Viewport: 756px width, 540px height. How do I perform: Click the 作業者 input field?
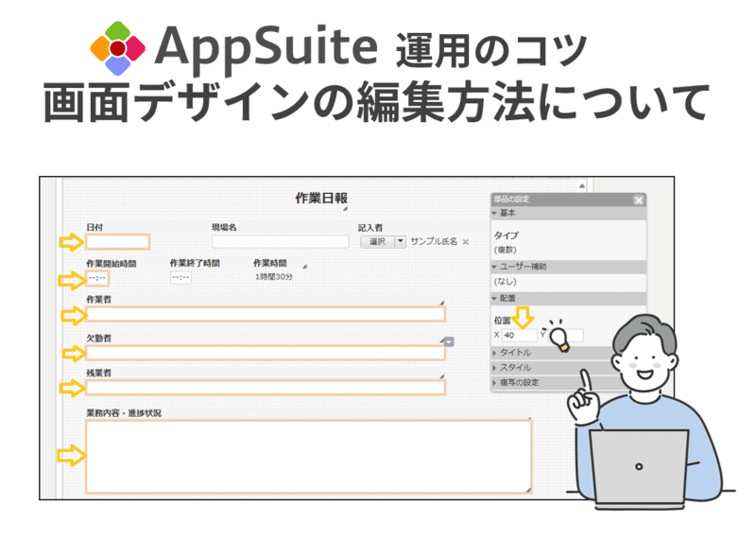[x=266, y=314]
